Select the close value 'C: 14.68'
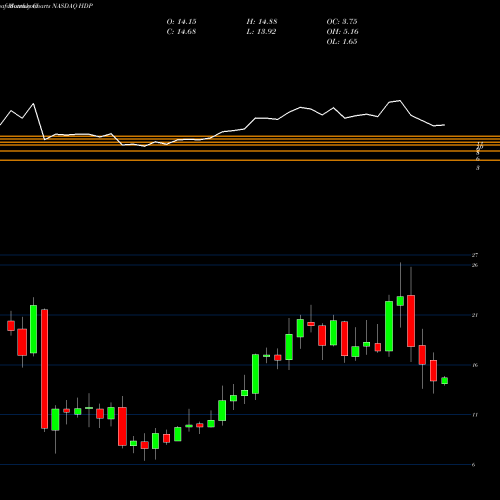This screenshot has width=500, height=500. pos(181,32)
